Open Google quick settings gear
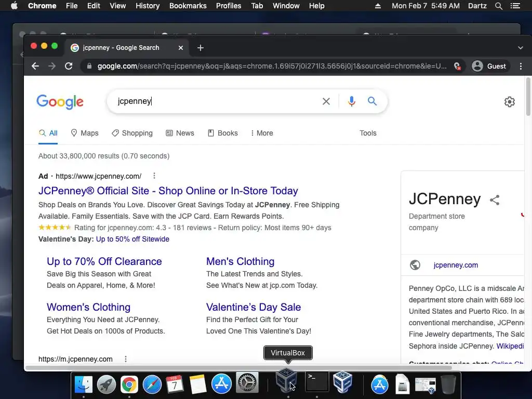Viewport: 532px width, 399px height. [x=509, y=102]
